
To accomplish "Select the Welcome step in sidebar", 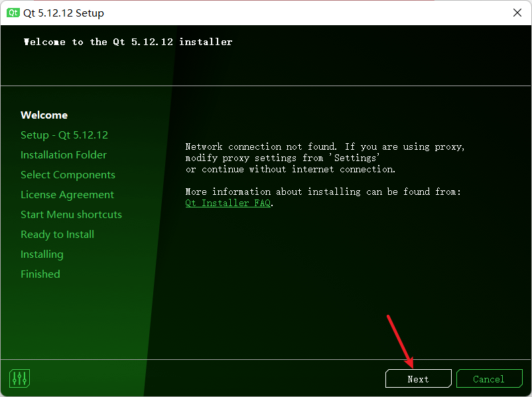I will pyautogui.click(x=44, y=115).
